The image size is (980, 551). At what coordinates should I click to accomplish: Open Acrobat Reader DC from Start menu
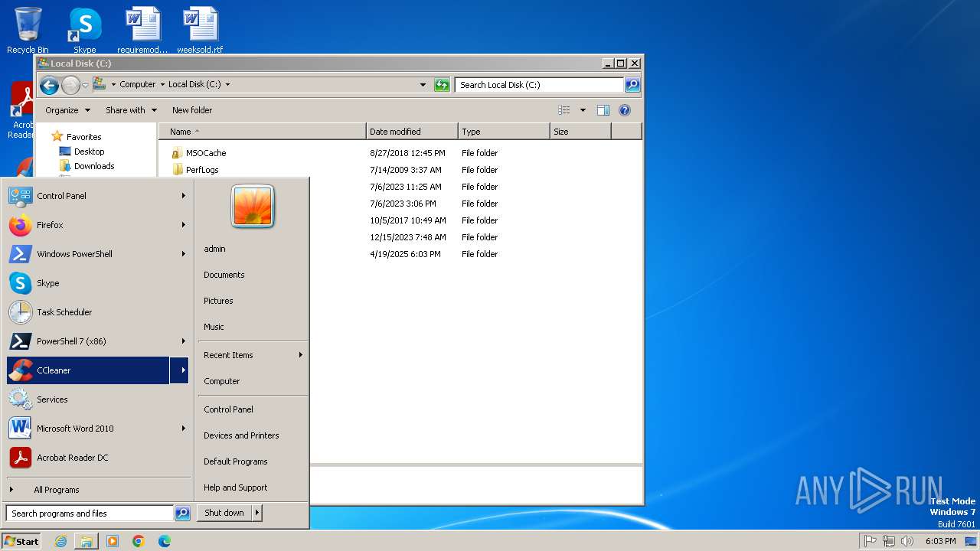pos(98,458)
